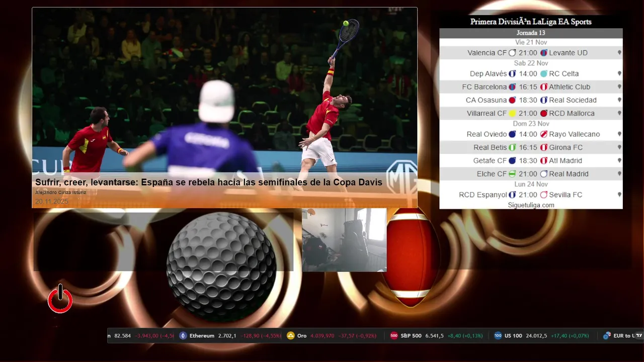The height and width of the screenshot is (362, 644).
Task: Click the Vie 21 Nov date row
Action: click(531, 42)
